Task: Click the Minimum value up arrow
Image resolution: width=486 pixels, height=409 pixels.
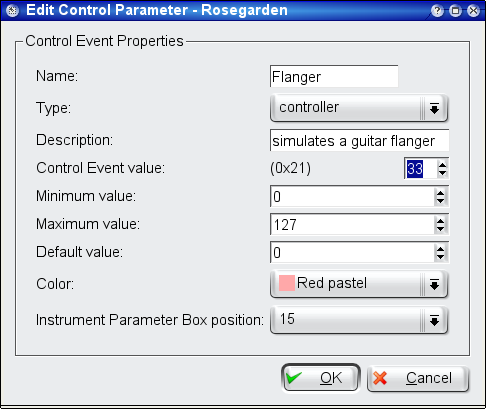Action: pyautogui.click(x=440, y=193)
